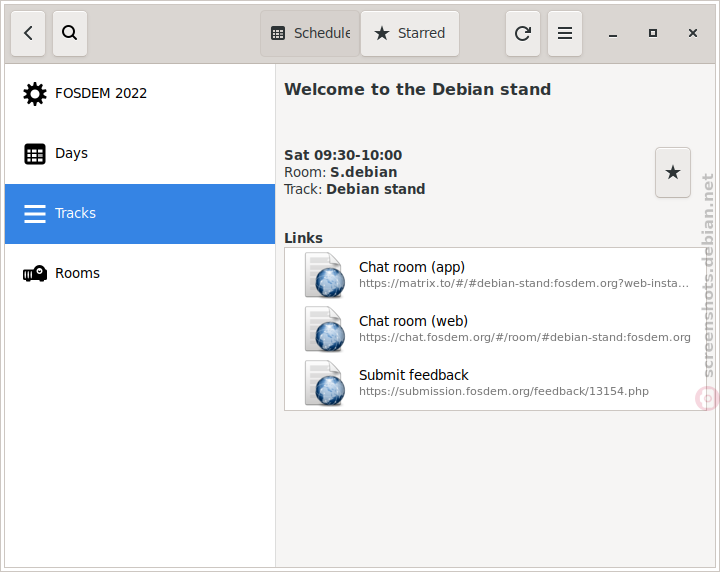Open the Submit feedback link
The width and height of the screenshot is (720, 572).
coord(495,383)
